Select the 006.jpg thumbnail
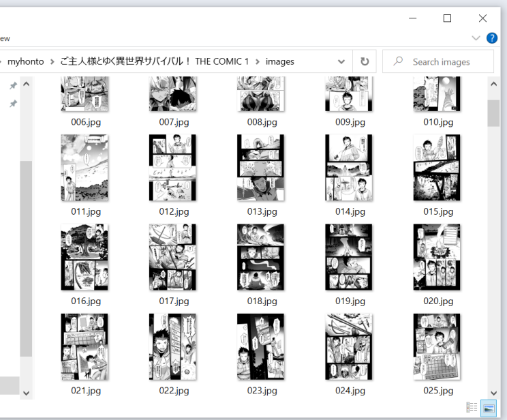Screen dimensions: 507x420 pyautogui.click(x=84, y=94)
